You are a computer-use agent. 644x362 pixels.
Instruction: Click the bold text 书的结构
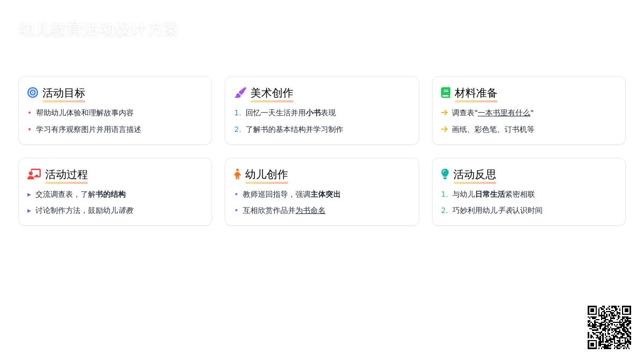tap(111, 195)
